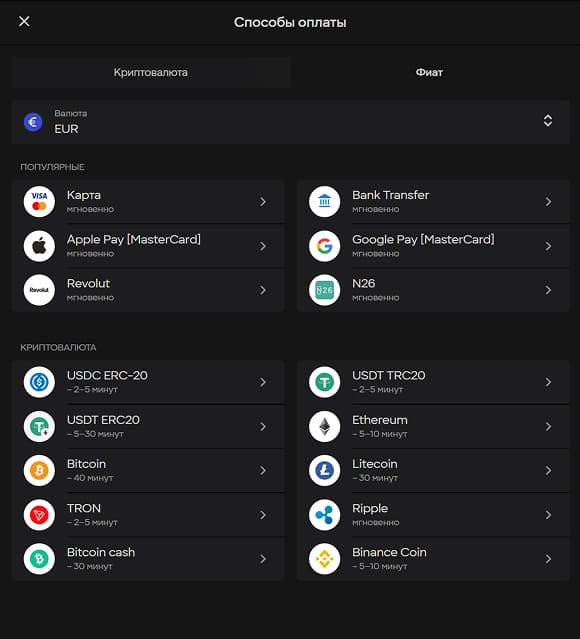Expand the Bank Transfer chevron arrow
This screenshot has height=639, width=580.
pyautogui.click(x=549, y=202)
